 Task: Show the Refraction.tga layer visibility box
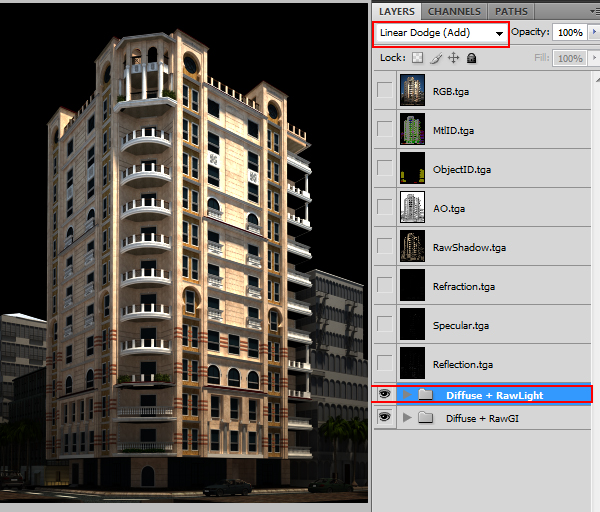[x=385, y=285]
